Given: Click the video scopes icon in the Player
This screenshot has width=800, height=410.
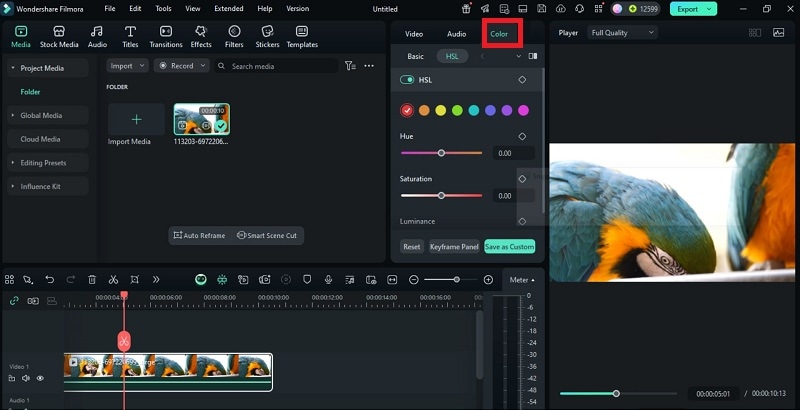Looking at the screenshot, I should tap(779, 33).
